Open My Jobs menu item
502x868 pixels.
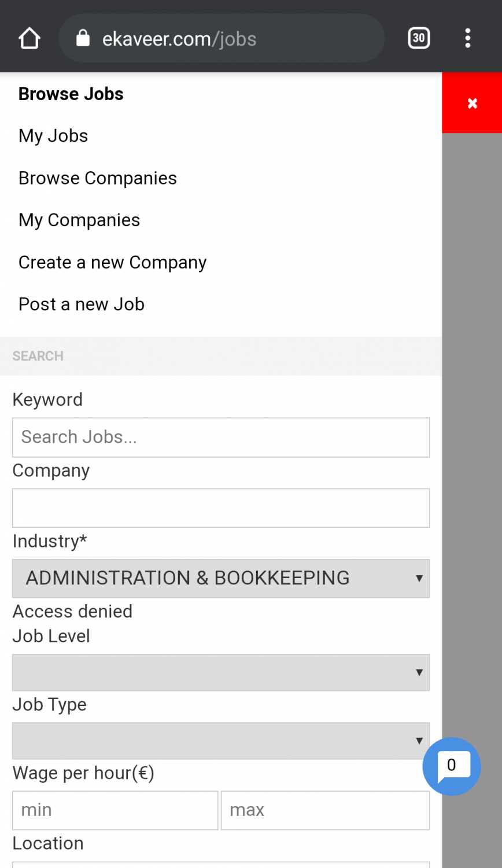[53, 136]
